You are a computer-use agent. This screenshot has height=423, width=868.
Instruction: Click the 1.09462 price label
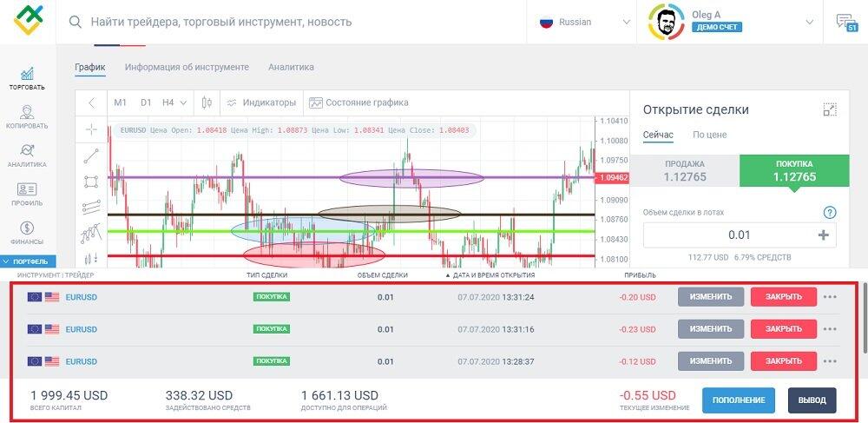tap(612, 178)
